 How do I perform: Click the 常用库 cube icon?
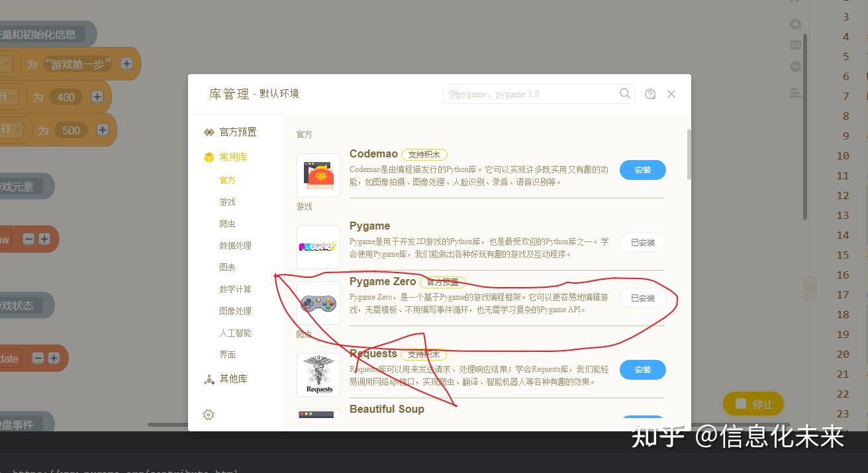[x=209, y=157]
